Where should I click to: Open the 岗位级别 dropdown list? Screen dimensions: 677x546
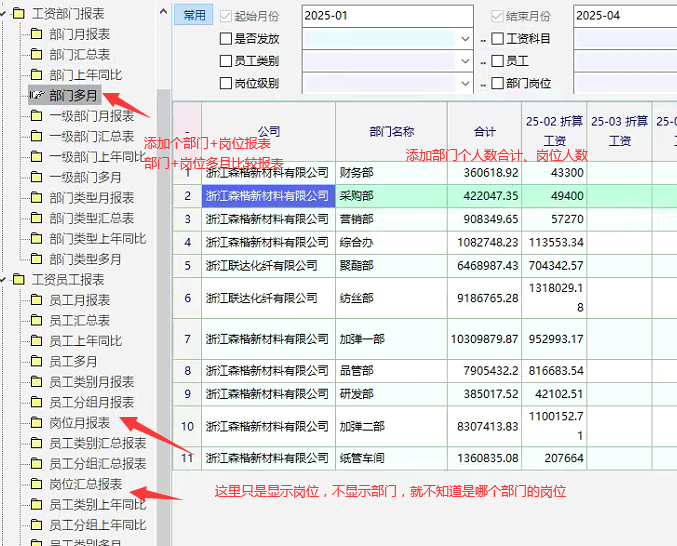point(465,84)
